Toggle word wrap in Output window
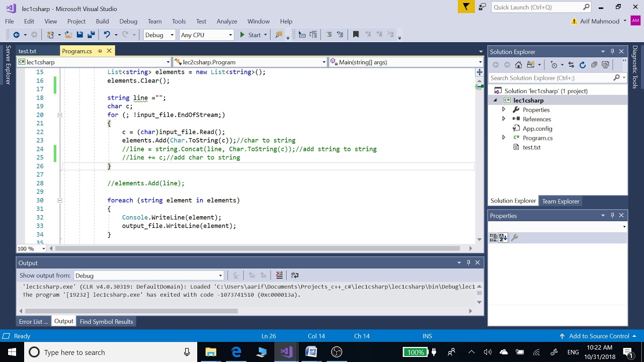644x362 pixels. click(x=295, y=275)
